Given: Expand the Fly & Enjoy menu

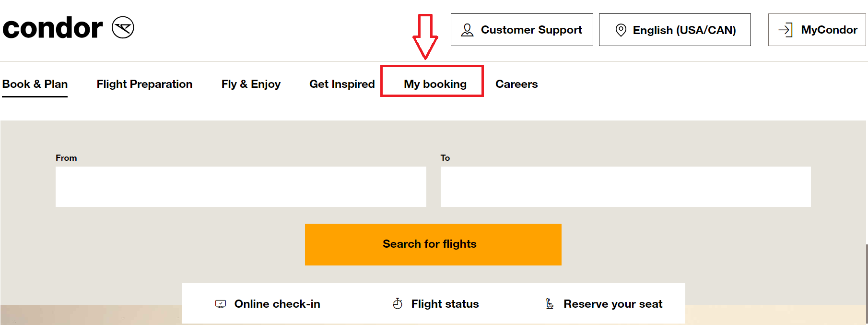Looking at the screenshot, I should (x=251, y=84).
